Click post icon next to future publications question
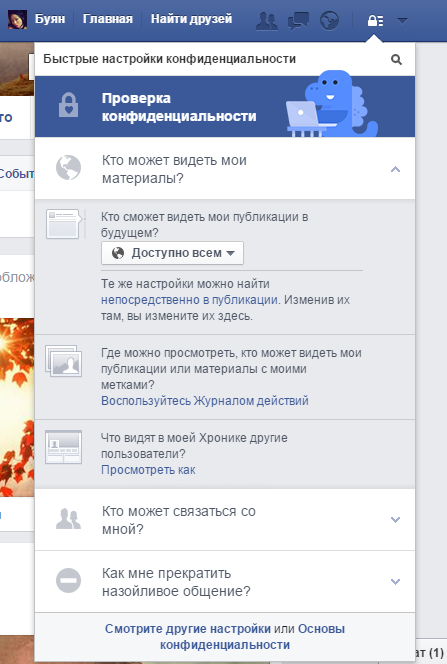The height and width of the screenshot is (664, 447). tap(64, 224)
